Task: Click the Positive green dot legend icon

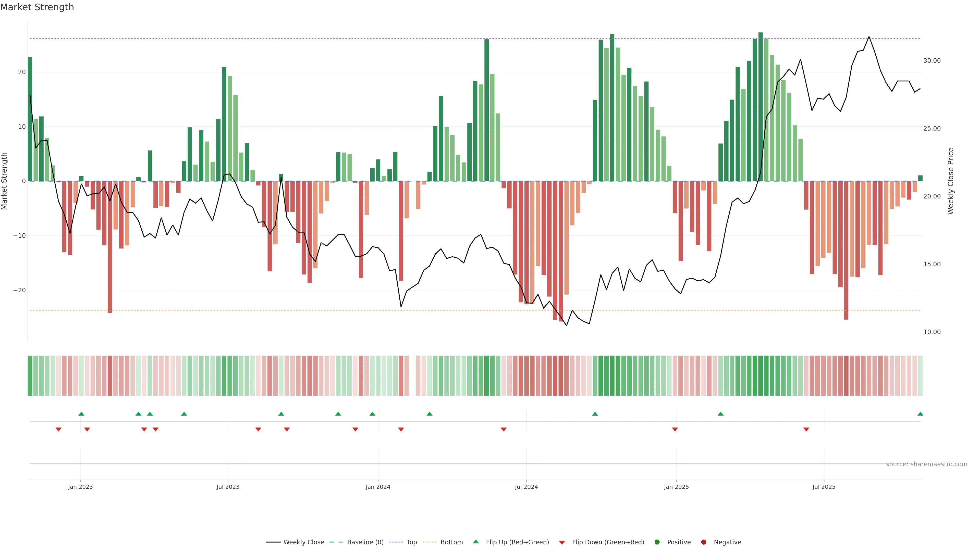Action: 657,542
